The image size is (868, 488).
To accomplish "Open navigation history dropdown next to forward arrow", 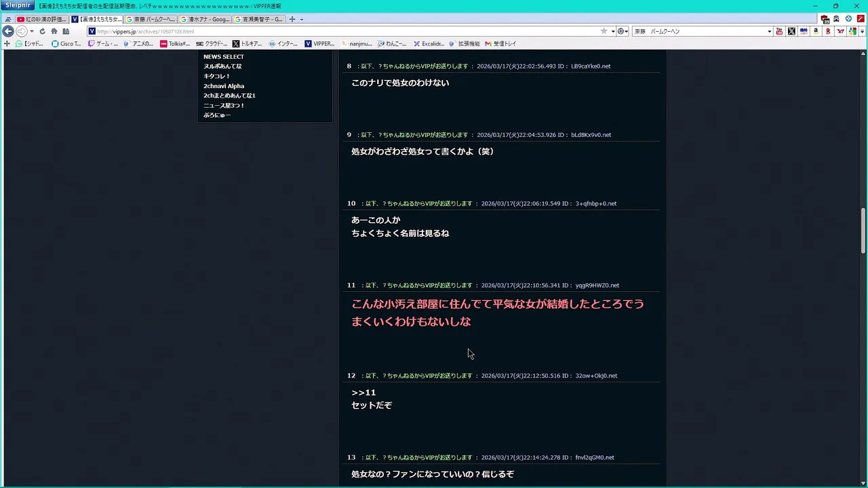I will point(31,32).
